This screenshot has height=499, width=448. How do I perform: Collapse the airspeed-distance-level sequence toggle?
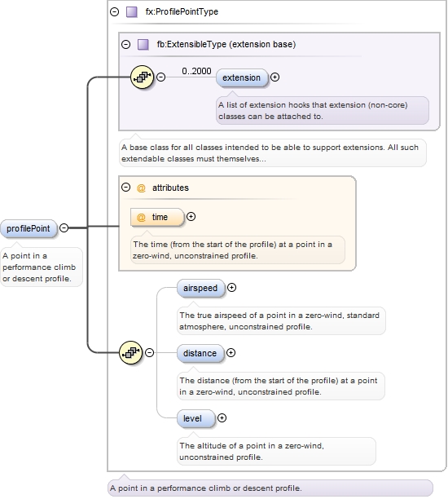pos(149,352)
